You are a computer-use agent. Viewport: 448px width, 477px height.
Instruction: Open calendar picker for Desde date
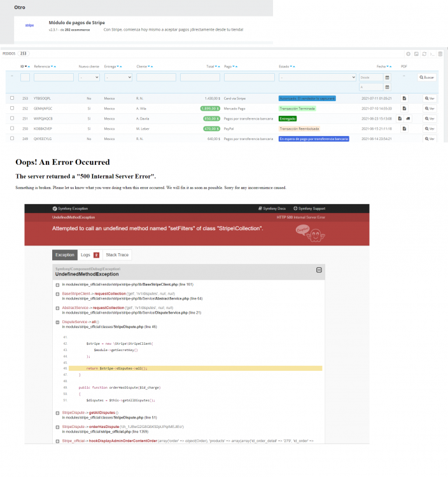[x=387, y=78]
